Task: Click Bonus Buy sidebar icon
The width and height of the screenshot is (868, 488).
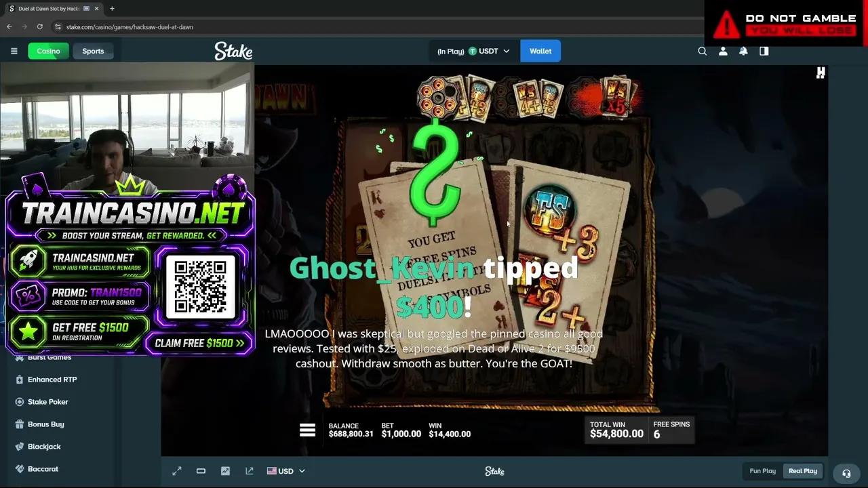Action: coord(20,424)
